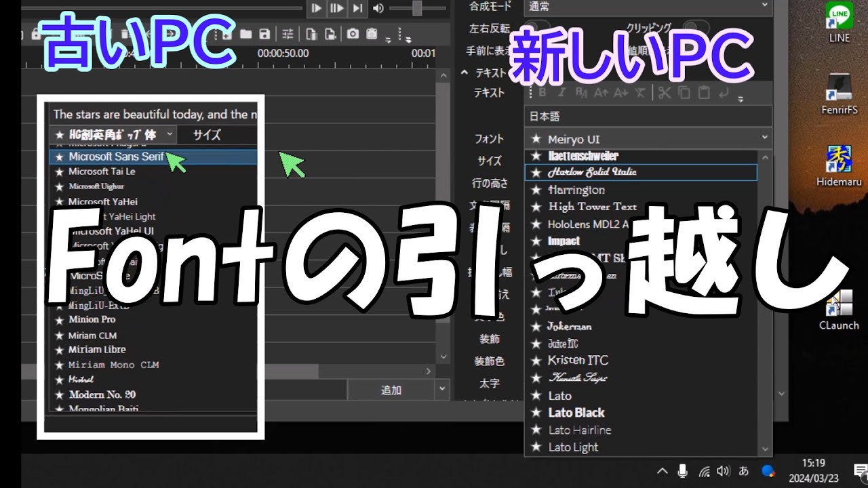Open the HG創英角ポップ体 font dropdown
The height and width of the screenshot is (488, 868).
tap(113, 134)
